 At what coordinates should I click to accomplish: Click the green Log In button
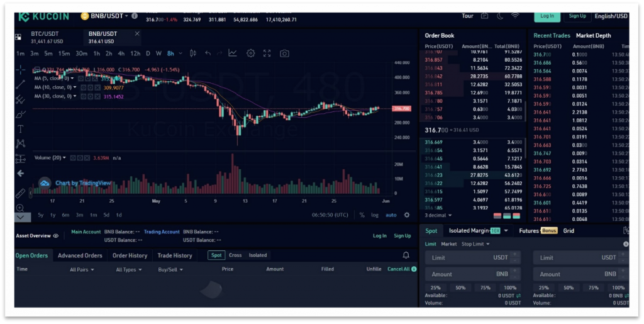547,16
